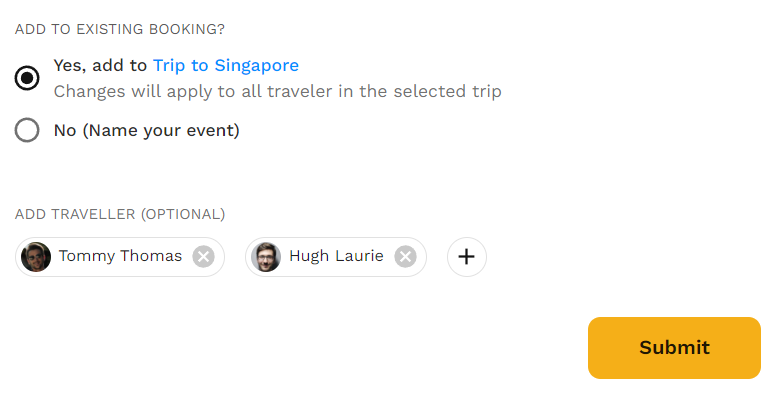Click the Tommy Thomas name in the chip

point(120,256)
